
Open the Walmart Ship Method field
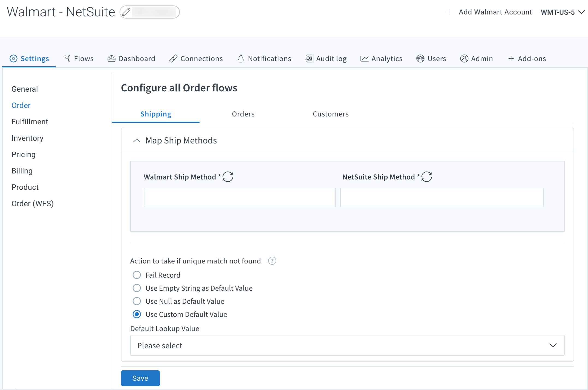pyautogui.click(x=240, y=197)
